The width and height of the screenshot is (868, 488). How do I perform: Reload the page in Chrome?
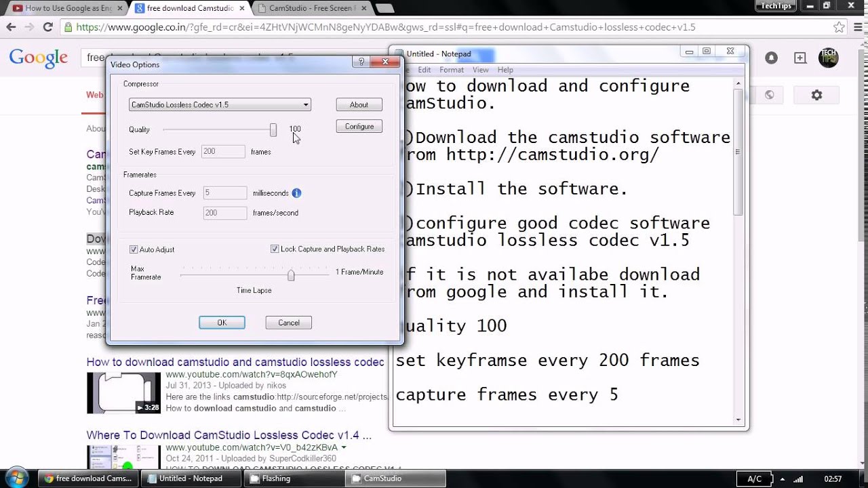click(x=47, y=27)
